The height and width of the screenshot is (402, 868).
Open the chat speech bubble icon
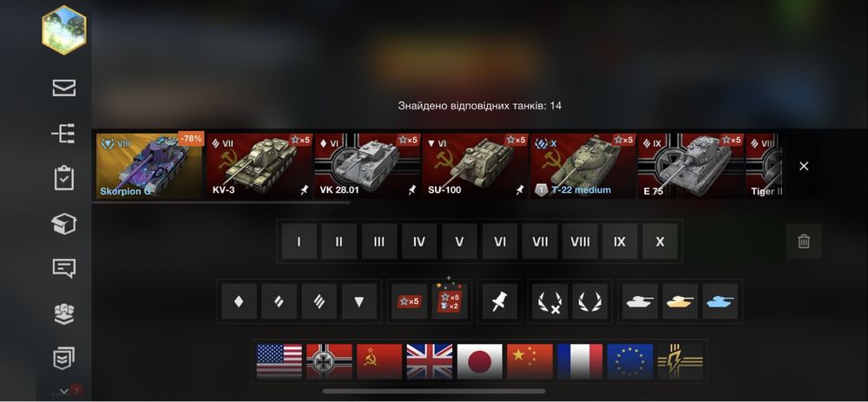[x=64, y=268]
